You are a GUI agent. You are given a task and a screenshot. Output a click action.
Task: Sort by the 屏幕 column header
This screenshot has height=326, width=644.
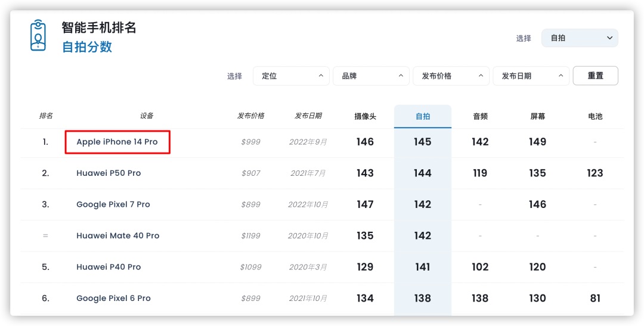538,116
